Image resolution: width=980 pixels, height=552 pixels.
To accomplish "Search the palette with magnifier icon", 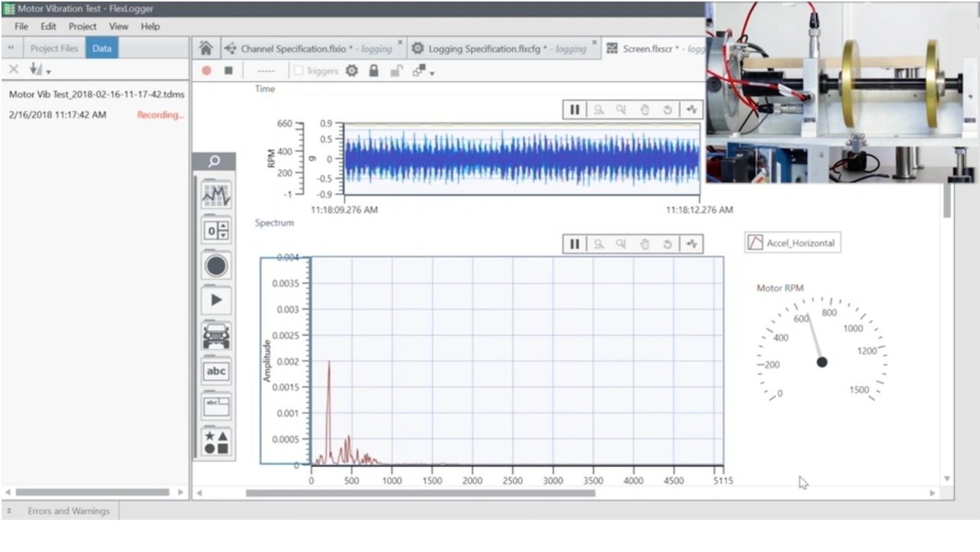I will [214, 162].
